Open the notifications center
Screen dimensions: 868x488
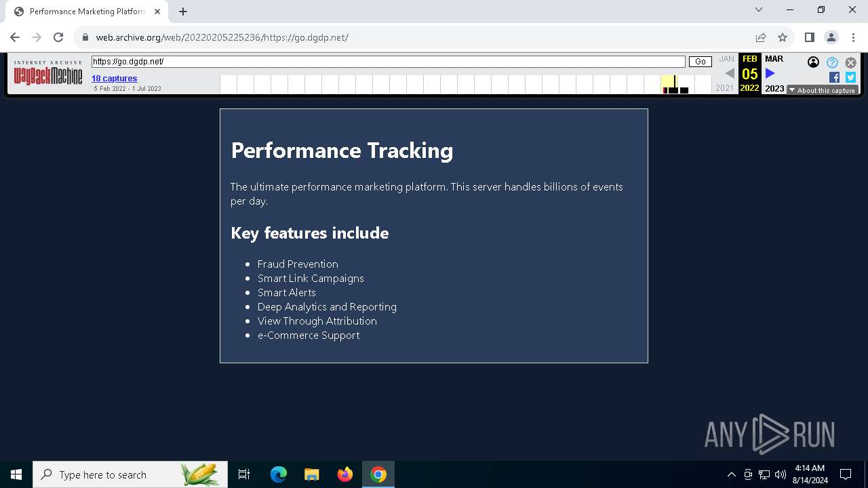point(846,474)
